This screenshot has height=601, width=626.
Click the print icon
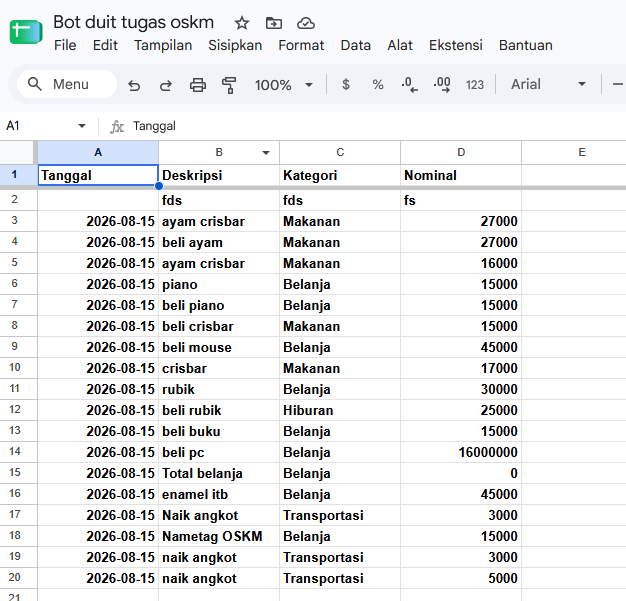click(198, 85)
